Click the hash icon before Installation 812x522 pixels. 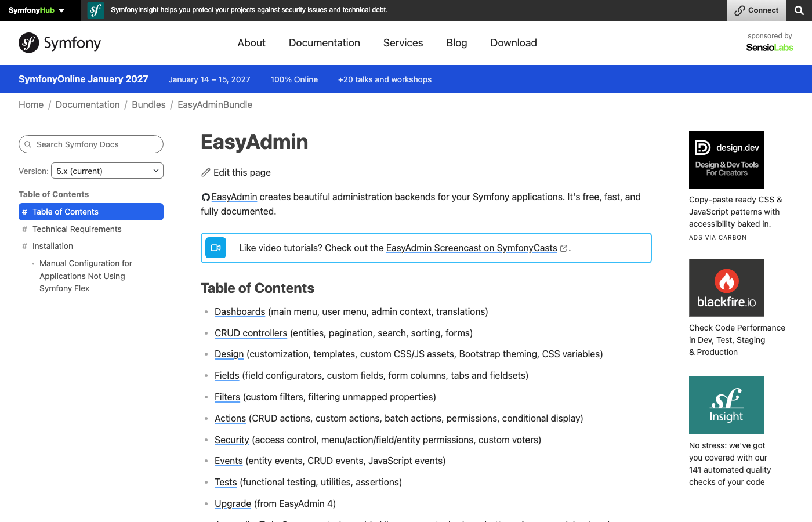click(24, 246)
